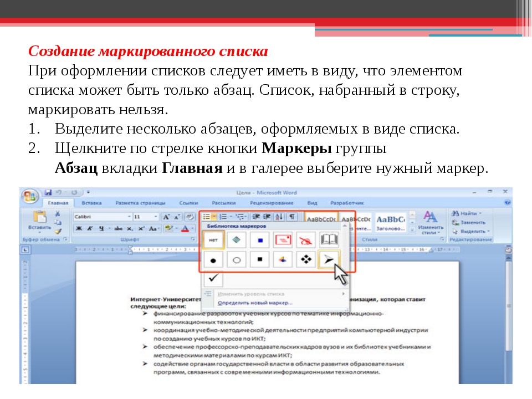The height and width of the screenshot is (399, 532).
Task: Click the Redo icon in quick access
Action: pos(74,193)
